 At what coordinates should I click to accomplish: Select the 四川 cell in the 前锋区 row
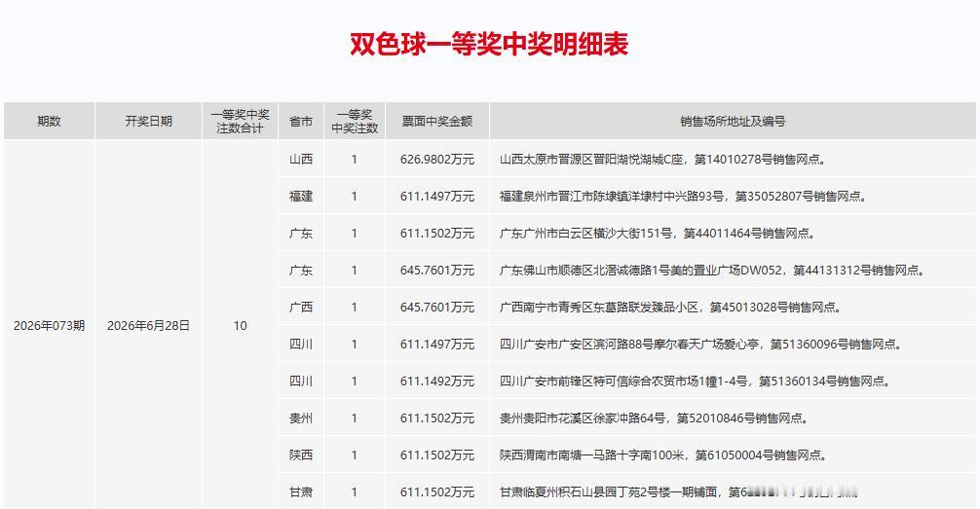(301, 381)
